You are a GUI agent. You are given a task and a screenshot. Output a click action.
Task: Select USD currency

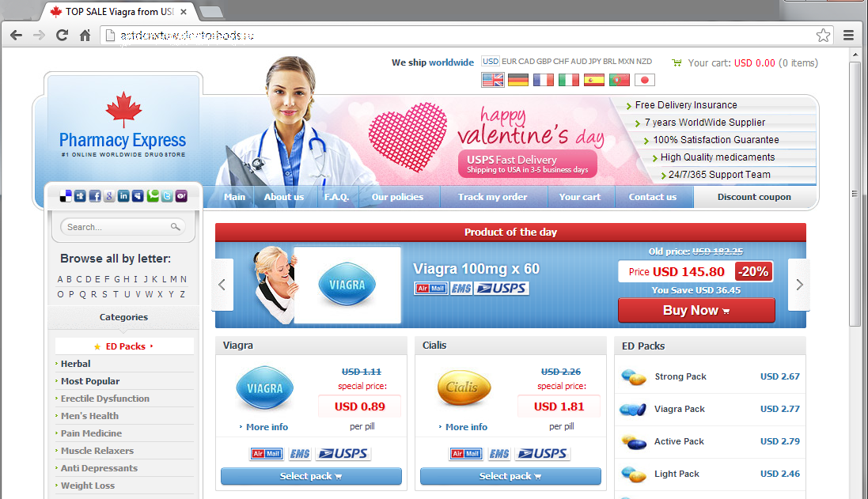coord(491,62)
